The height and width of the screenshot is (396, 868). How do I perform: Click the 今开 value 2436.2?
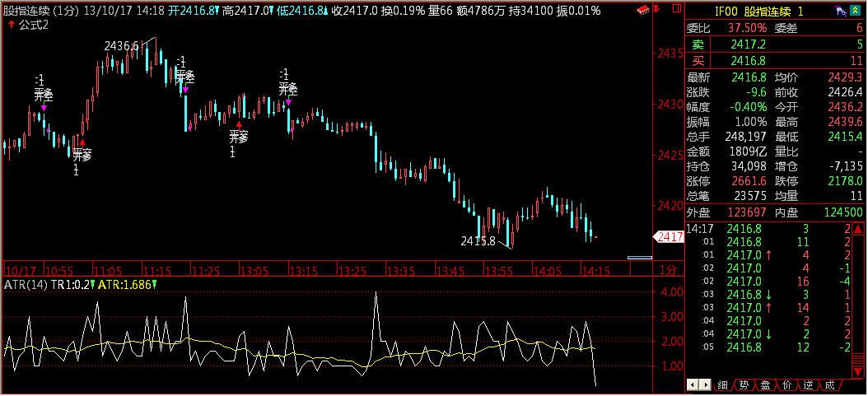click(846, 107)
